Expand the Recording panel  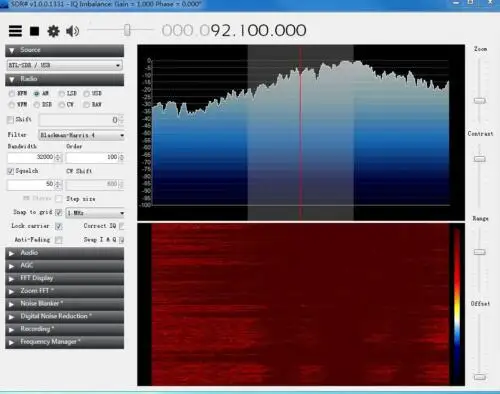[x=64, y=329]
